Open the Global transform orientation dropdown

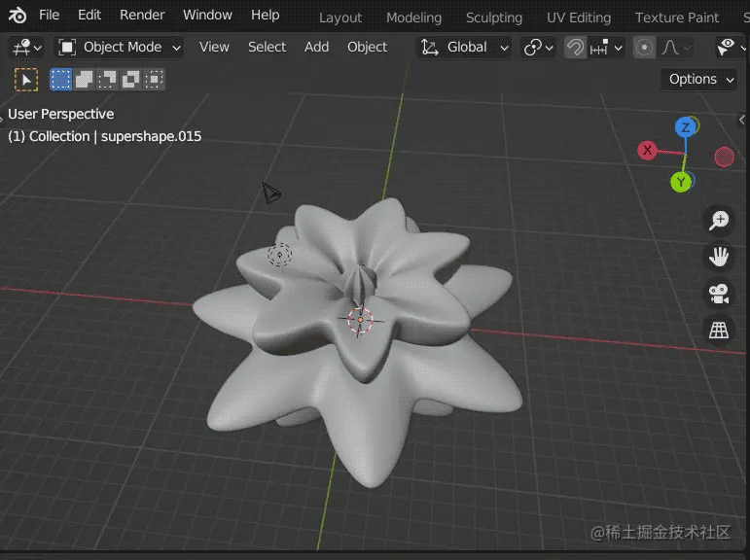(x=463, y=48)
